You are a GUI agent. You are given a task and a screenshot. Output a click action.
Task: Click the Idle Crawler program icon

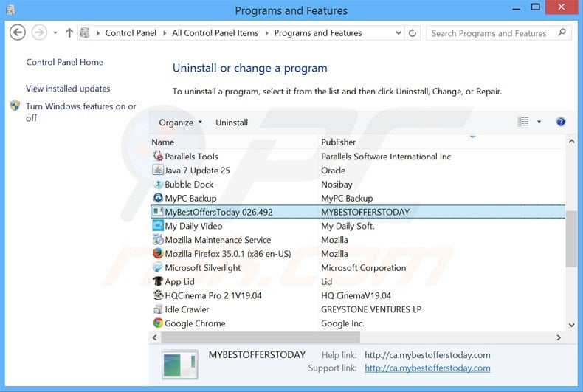(158, 309)
